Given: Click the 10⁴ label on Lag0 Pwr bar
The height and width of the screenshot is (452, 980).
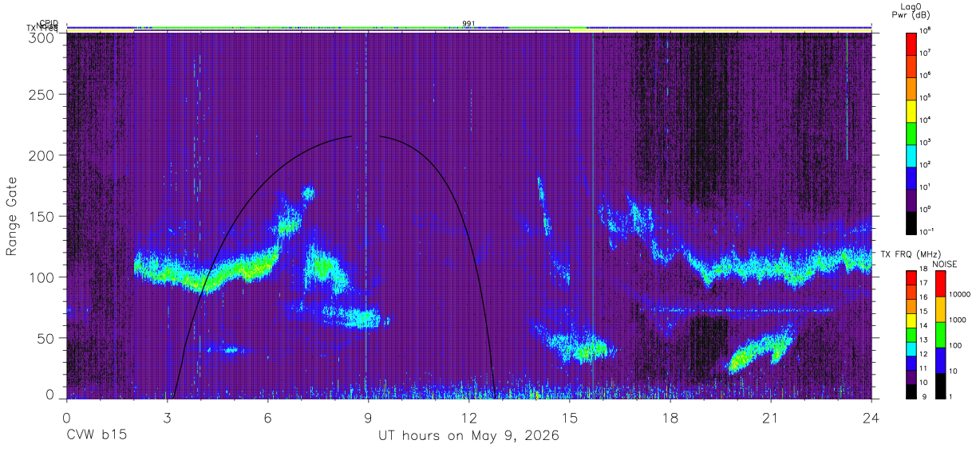Looking at the screenshot, I should click(x=927, y=120).
